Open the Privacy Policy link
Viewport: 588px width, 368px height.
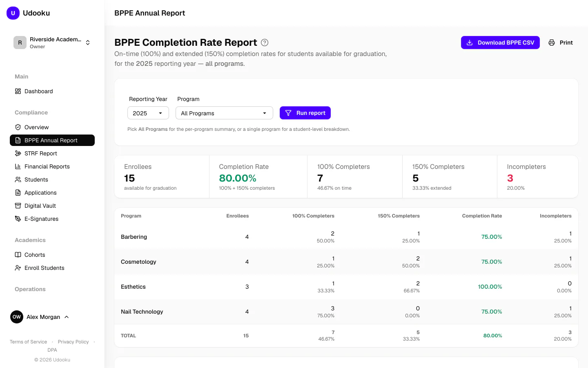pos(73,342)
